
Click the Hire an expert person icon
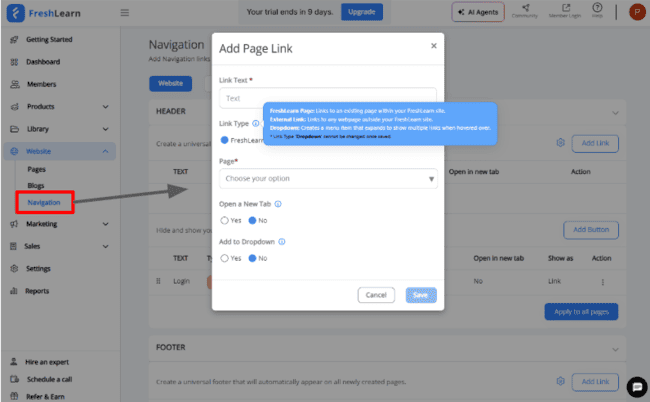[x=14, y=362]
